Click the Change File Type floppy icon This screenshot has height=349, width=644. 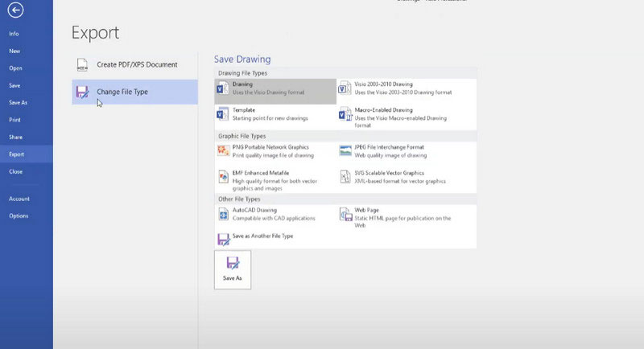point(82,92)
